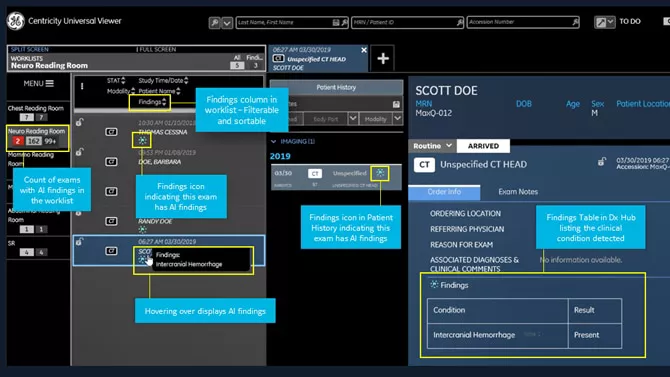Open the three-dot worklist options menu
This screenshot has height=377, width=670.
click(x=82, y=86)
